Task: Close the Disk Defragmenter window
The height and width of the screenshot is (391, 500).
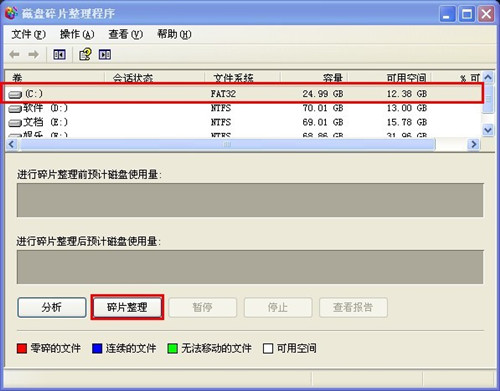Action: [486, 14]
